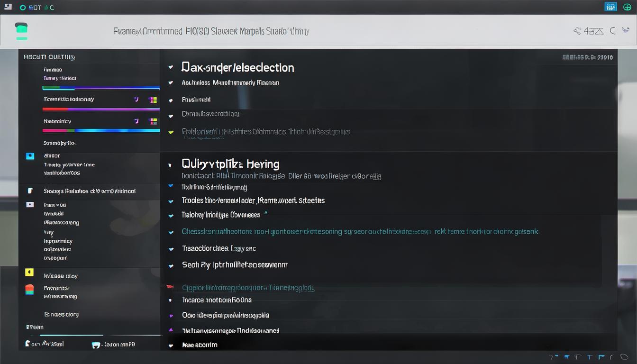The height and width of the screenshot is (364, 637).
Task: Click the small upward purple triangle near the bottom
Action: coord(171,330)
